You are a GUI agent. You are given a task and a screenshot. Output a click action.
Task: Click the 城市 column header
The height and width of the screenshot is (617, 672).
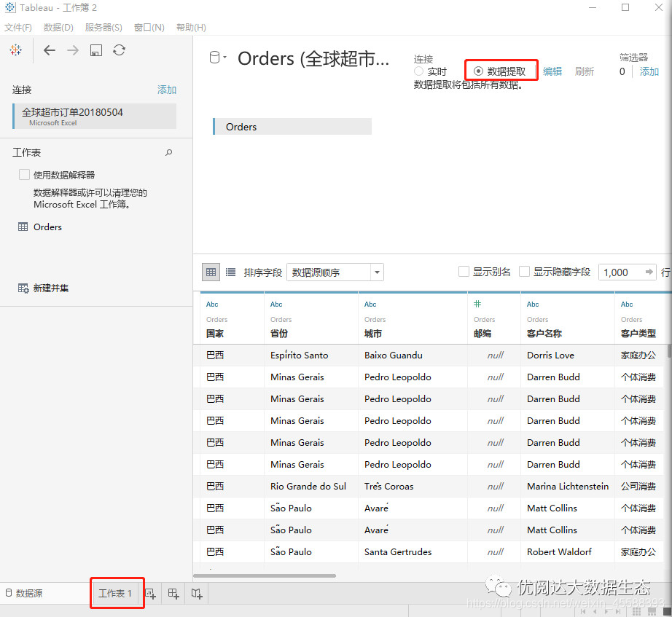pyautogui.click(x=373, y=334)
